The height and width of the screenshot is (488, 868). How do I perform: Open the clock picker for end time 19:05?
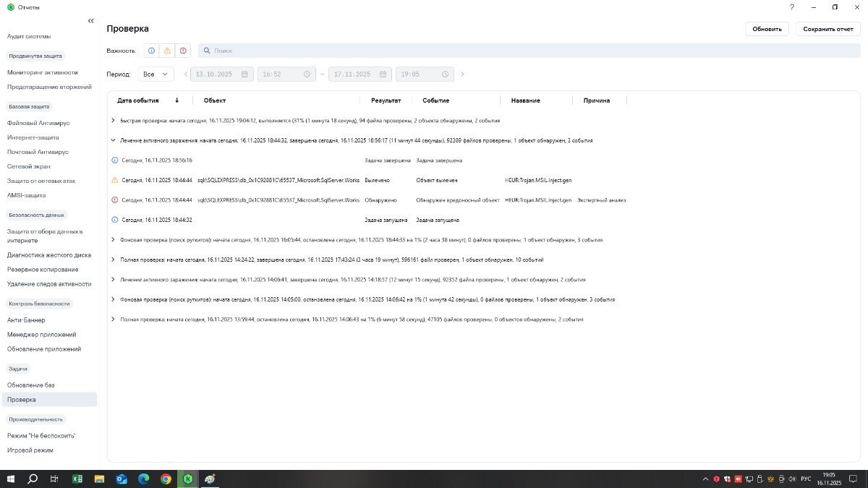point(446,74)
